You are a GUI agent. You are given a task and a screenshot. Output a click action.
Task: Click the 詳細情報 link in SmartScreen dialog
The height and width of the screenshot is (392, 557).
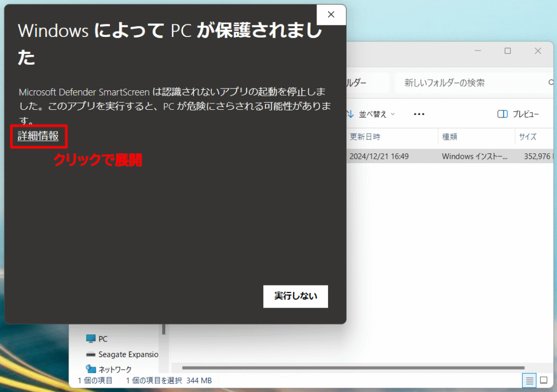[x=38, y=136]
